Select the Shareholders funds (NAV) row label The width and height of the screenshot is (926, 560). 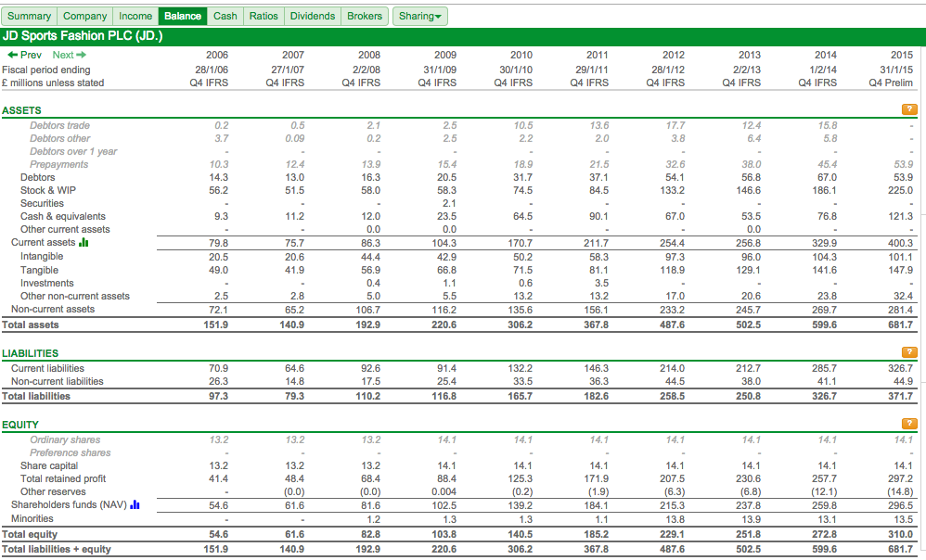point(69,505)
